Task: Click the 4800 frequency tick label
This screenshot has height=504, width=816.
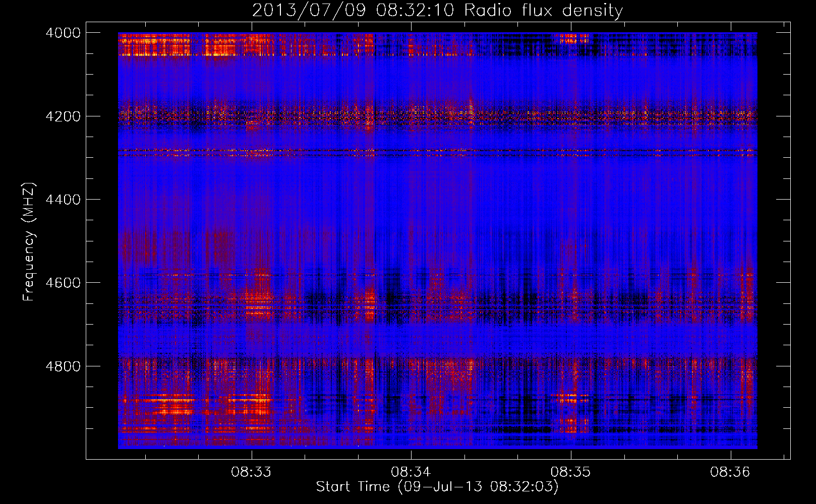Action: 63,366
